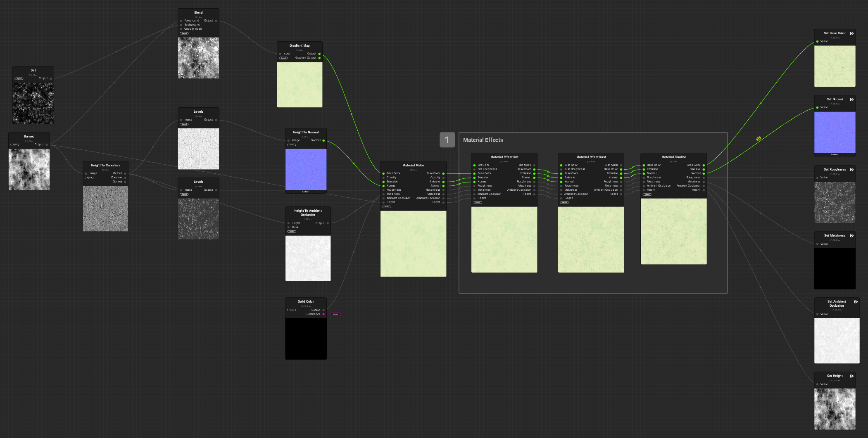Viewport: 868px width, 438px height.
Task: Click the Normal output port of Height To Normal
Action: pos(323,140)
